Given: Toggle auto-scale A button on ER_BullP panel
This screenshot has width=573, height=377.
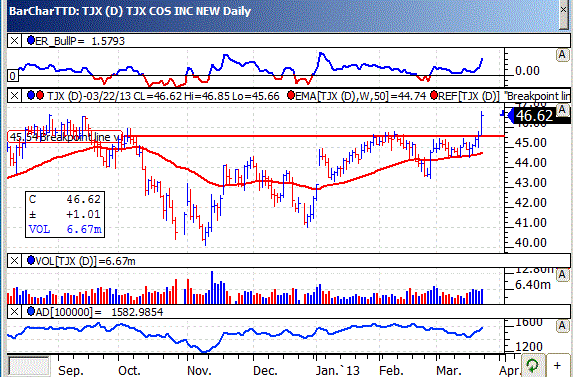Looking at the screenshot, I should click(x=562, y=55).
